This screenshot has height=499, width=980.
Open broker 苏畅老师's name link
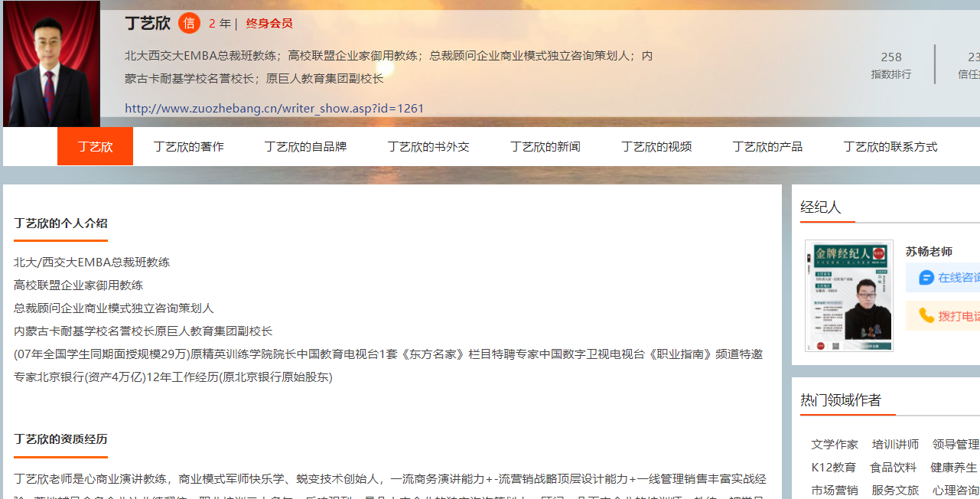click(929, 251)
